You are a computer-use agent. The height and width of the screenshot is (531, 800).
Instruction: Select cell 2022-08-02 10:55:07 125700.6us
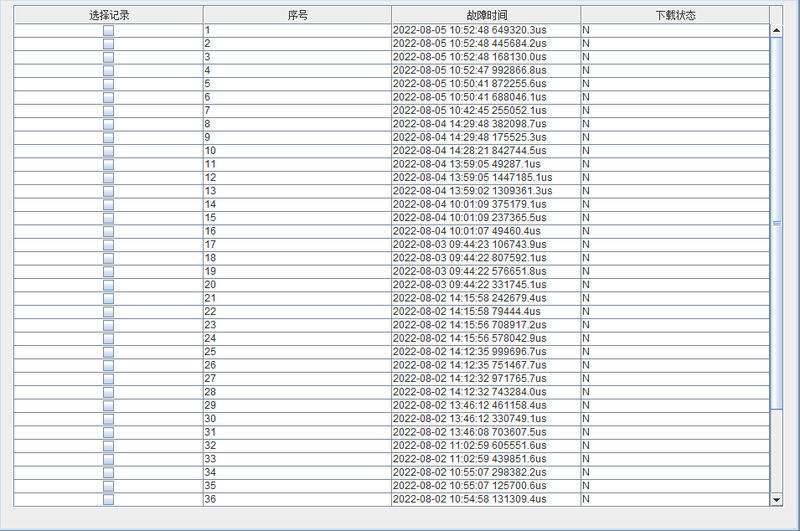coord(486,486)
